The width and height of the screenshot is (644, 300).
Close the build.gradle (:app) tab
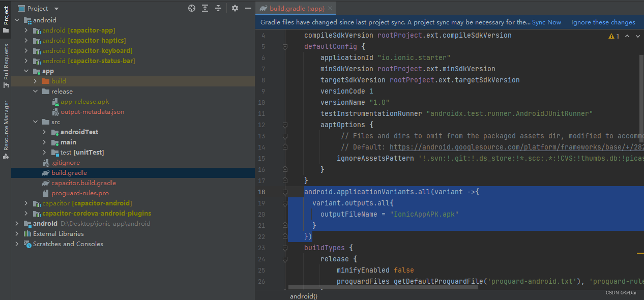pos(330,8)
